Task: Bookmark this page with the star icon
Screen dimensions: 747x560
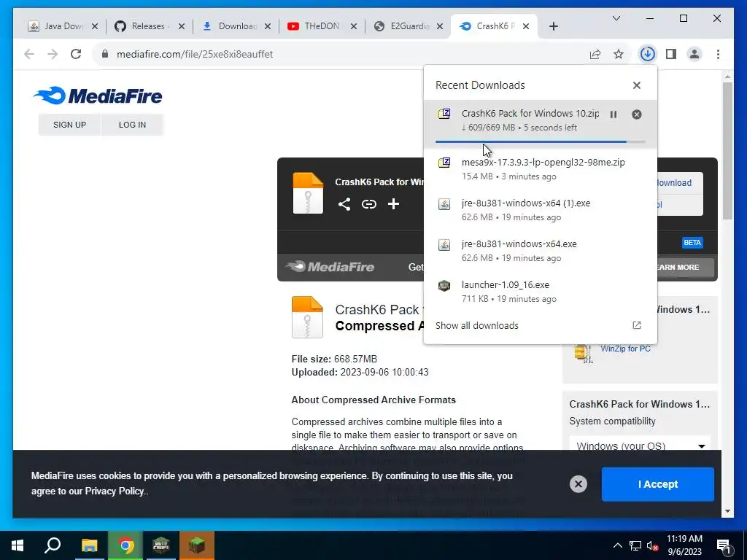Action: tap(619, 54)
